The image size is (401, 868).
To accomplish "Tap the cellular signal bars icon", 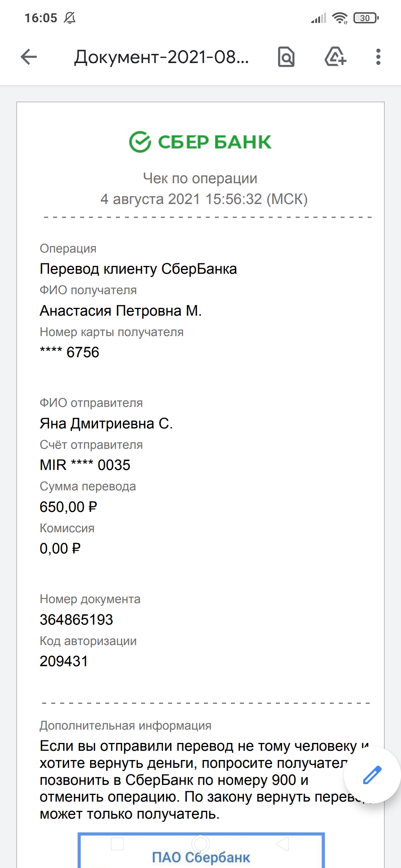I will (x=319, y=18).
